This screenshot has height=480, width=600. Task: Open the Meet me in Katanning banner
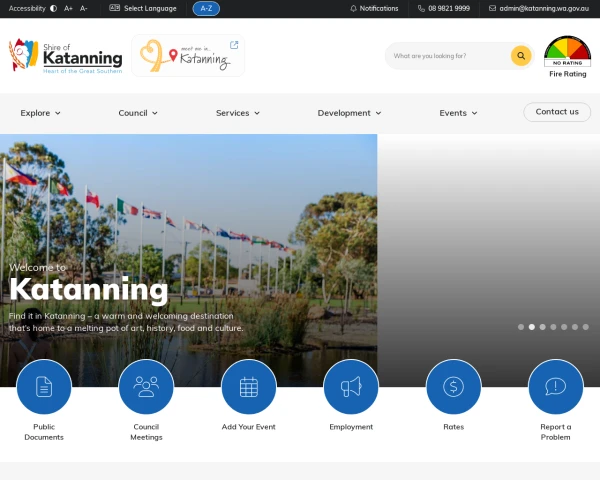click(x=188, y=56)
